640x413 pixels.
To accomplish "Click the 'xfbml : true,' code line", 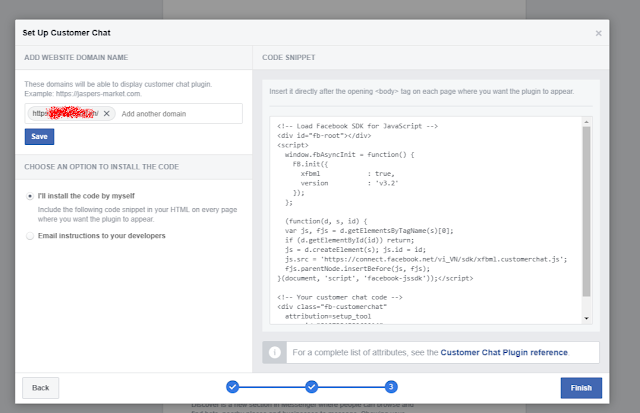I will pos(347,174).
